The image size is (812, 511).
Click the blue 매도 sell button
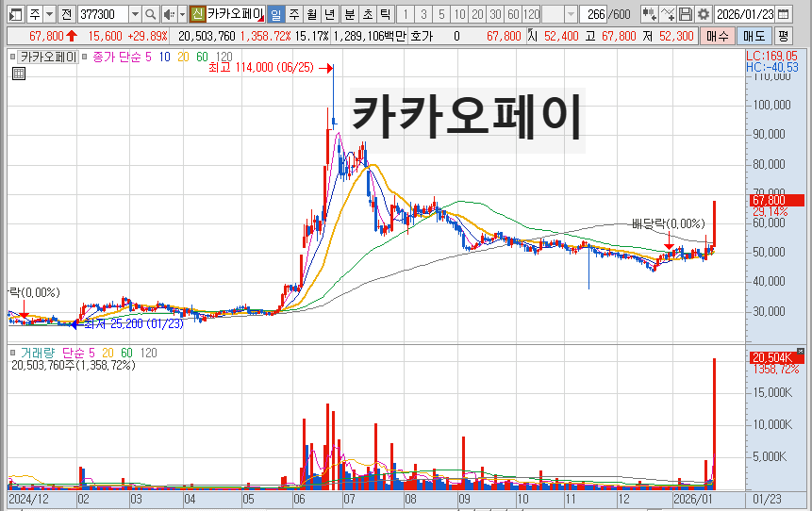pyautogui.click(x=754, y=36)
